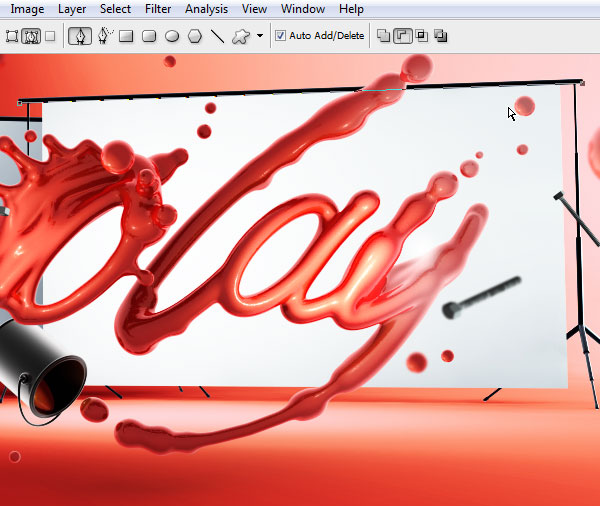The height and width of the screenshot is (506, 600).
Task: Click Exclude overlapping path areas icon
Action: click(441, 36)
